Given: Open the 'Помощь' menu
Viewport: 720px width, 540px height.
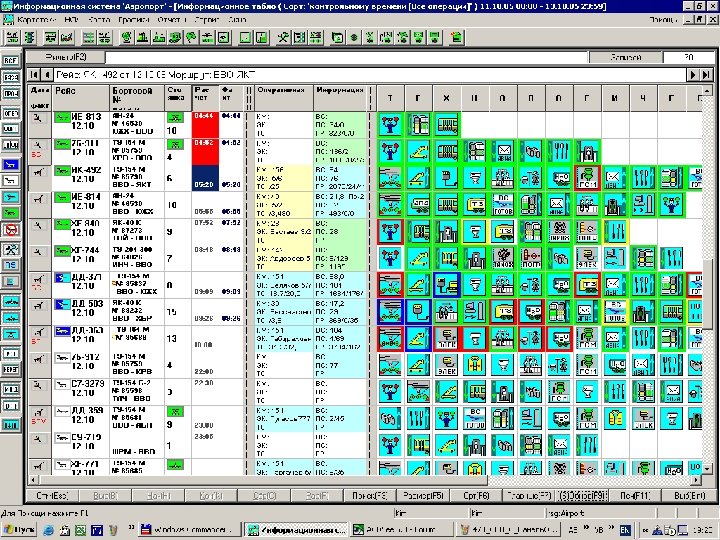Looking at the screenshot, I should point(663,20).
